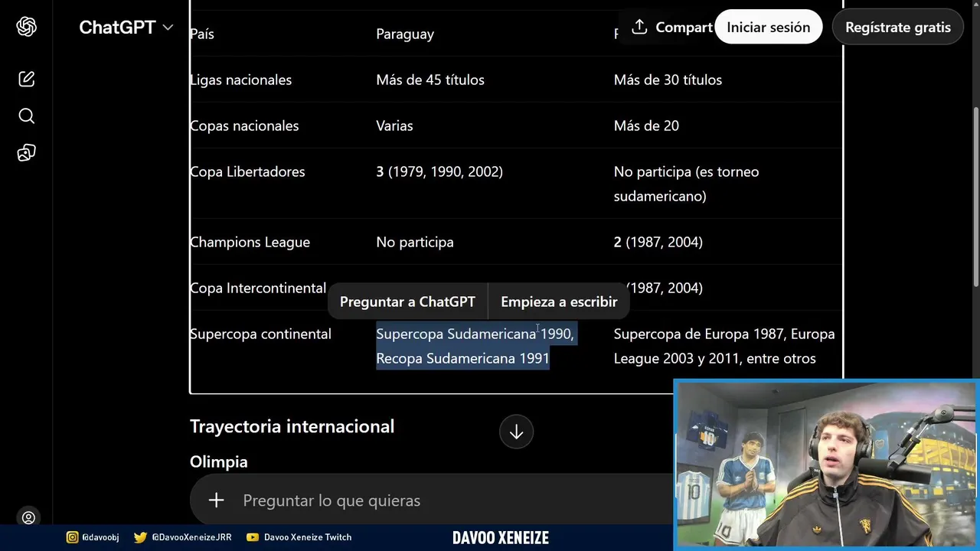Image resolution: width=980 pixels, height=551 pixels.
Task: Start a new chat with the pencil icon
Action: [x=27, y=79]
